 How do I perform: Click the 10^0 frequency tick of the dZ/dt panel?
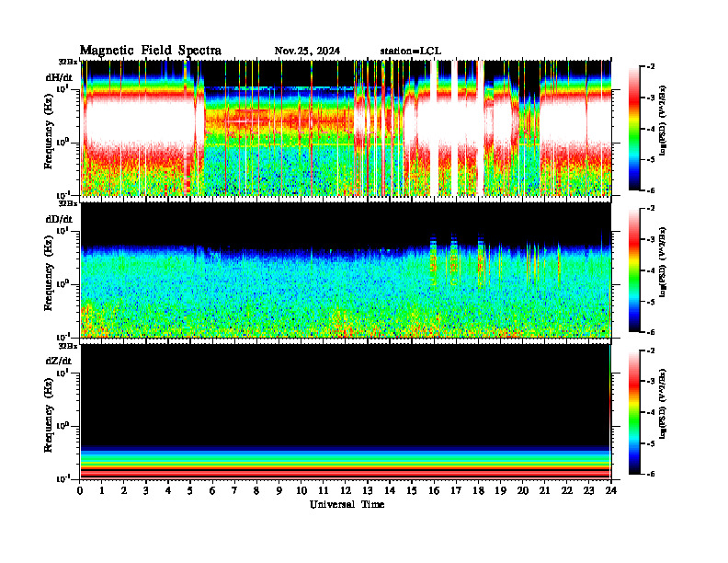(63, 425)
